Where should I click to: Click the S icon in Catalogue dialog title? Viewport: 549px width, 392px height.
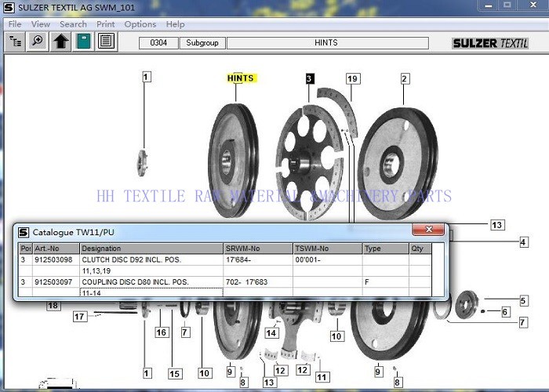[x=24, y=232]
